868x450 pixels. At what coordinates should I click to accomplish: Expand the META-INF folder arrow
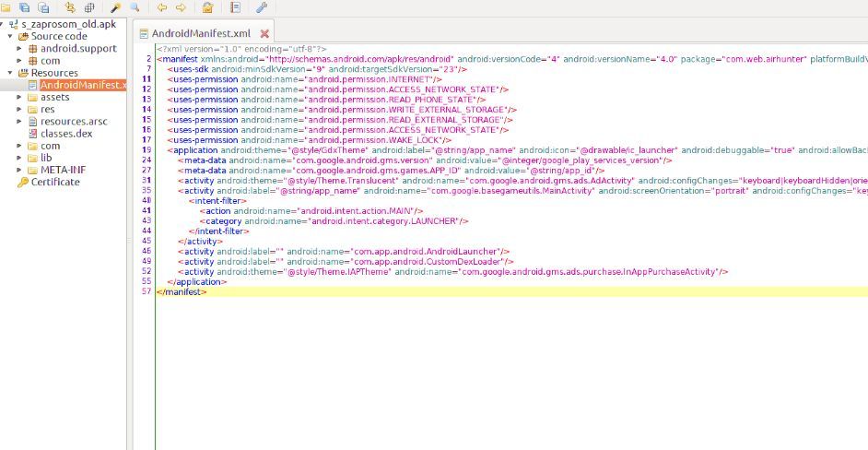click(19, 170)
